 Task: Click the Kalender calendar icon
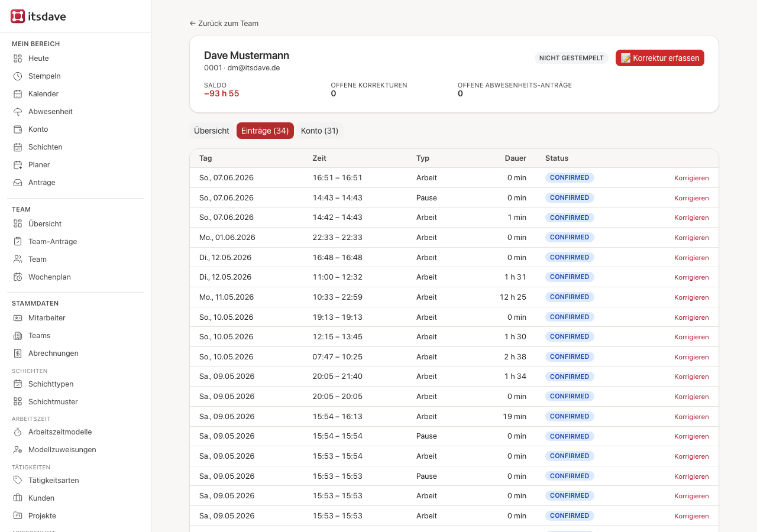[x=18, y=94]
